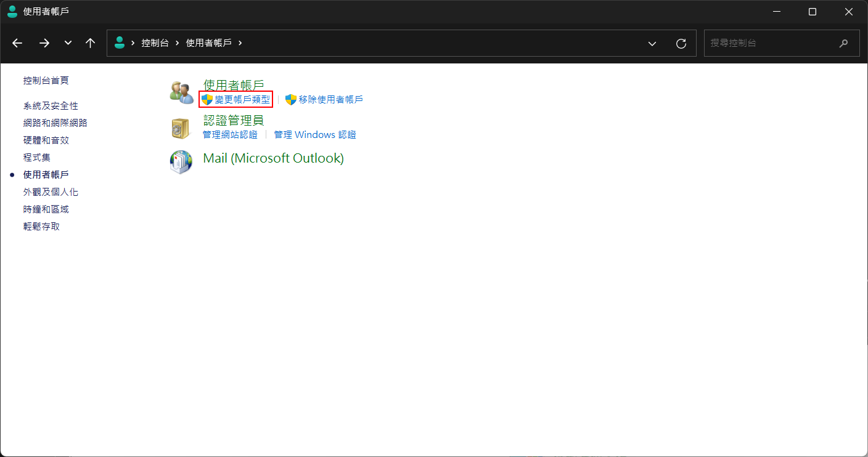The height and width of the screenshot is (457, 868).
Task: Expand chevron after 使用者帳戶 in breadcrumb
Action: (240, 43)
